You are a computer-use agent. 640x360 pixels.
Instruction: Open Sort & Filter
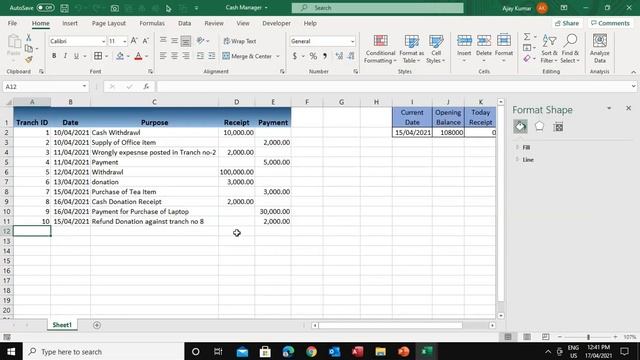point(549,49)
